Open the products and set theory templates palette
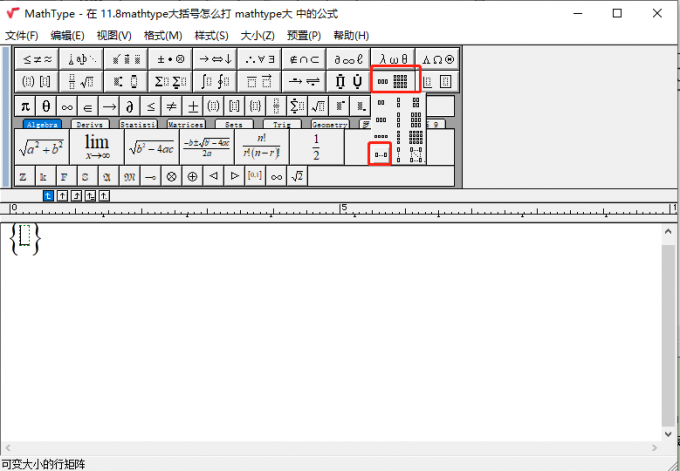This screenshot has width=680, height=471. 348,81
